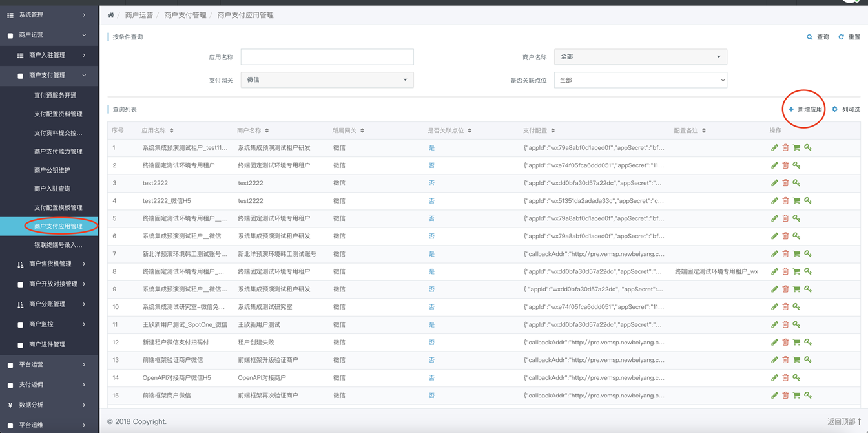Click the shopping cart icon in row 1

[x=796, y=148]
